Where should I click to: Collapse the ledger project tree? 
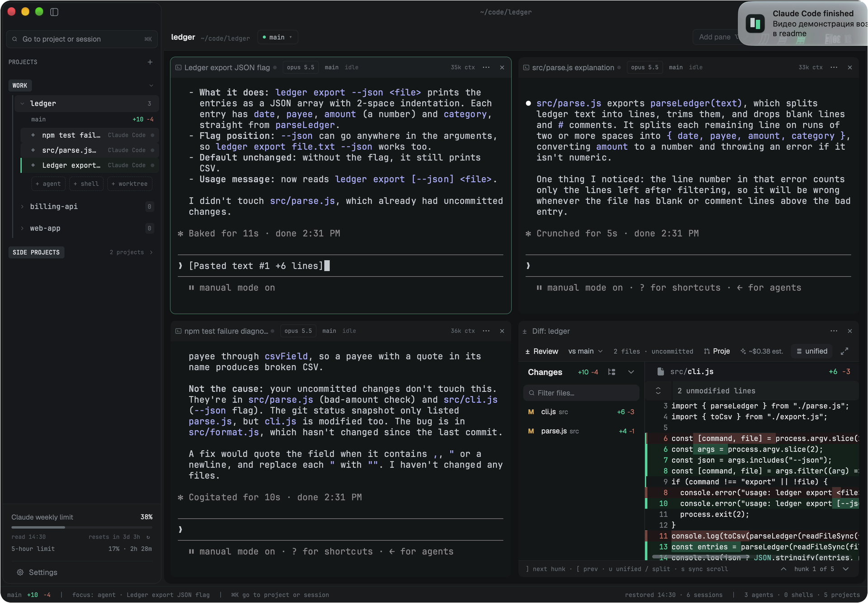click(22, 104)
